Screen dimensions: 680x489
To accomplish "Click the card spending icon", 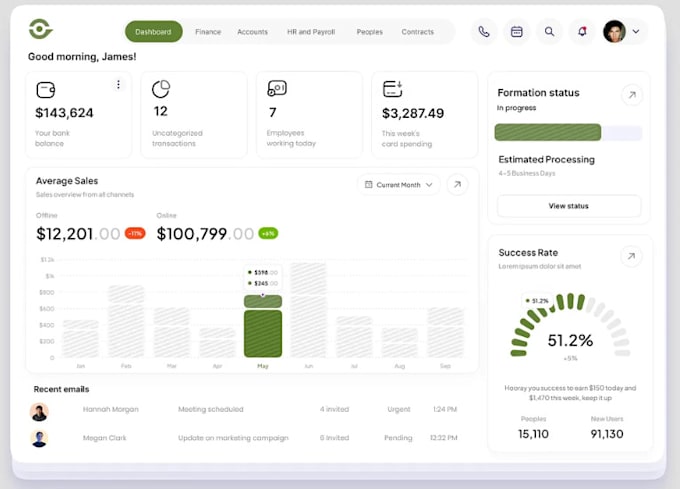I will tap(392, 89).
